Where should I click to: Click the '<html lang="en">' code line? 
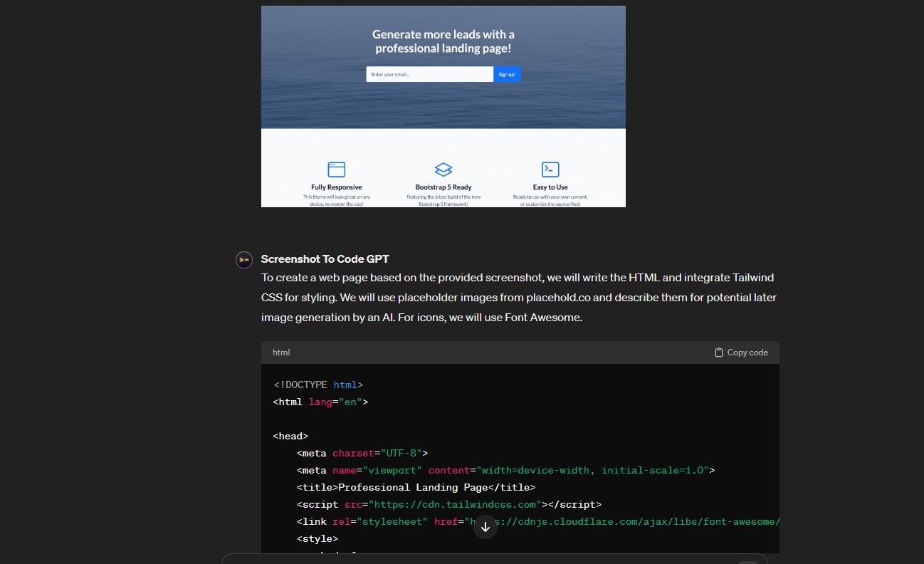(320, 402)
